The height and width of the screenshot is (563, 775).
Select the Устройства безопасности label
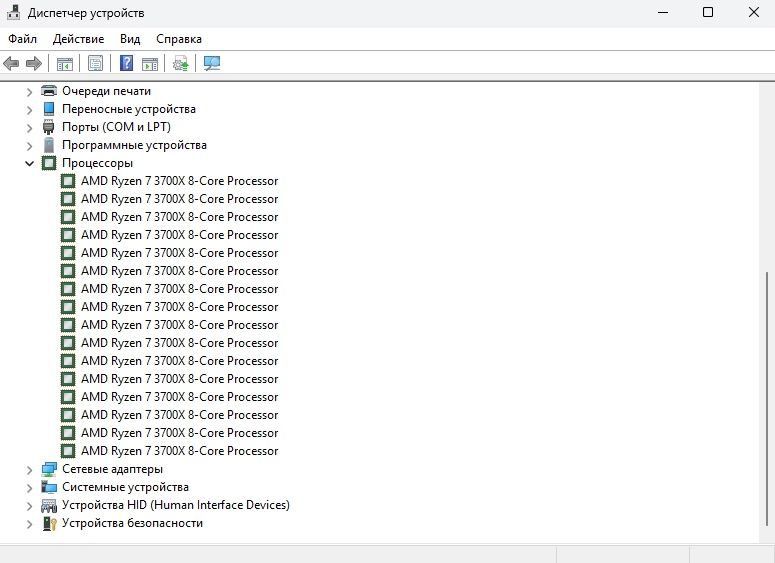click(x=132, y=523)
